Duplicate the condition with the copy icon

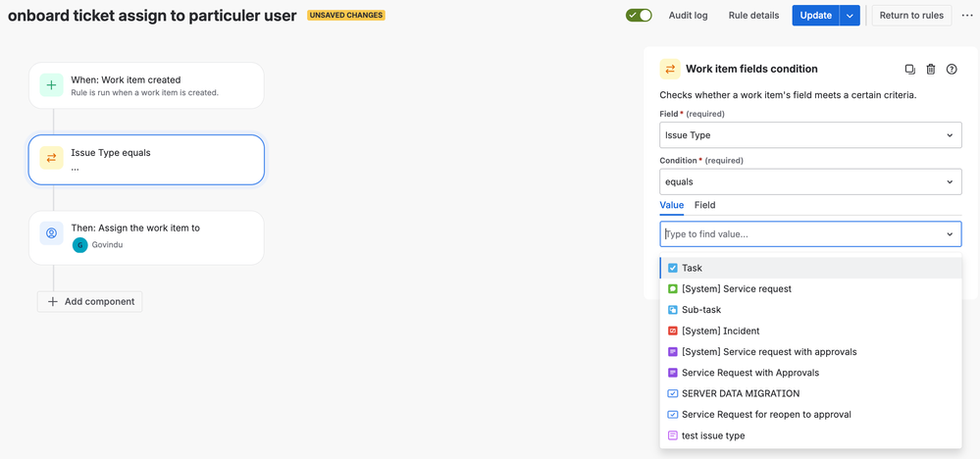coord(910,70)
